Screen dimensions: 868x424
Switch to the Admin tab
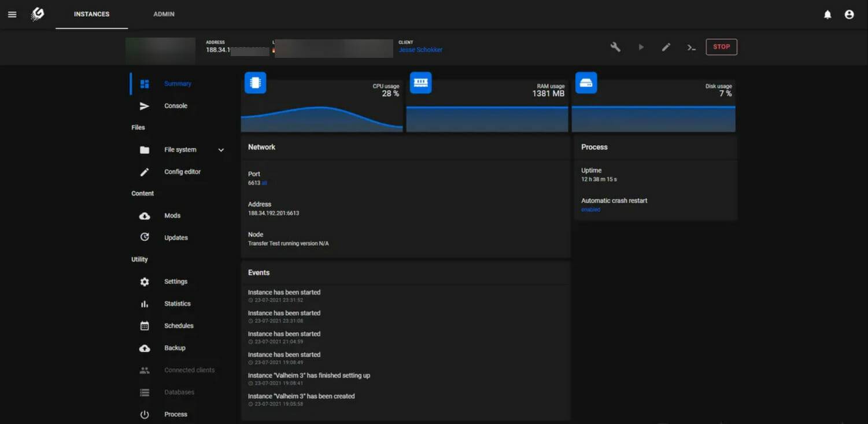point(164,14)
